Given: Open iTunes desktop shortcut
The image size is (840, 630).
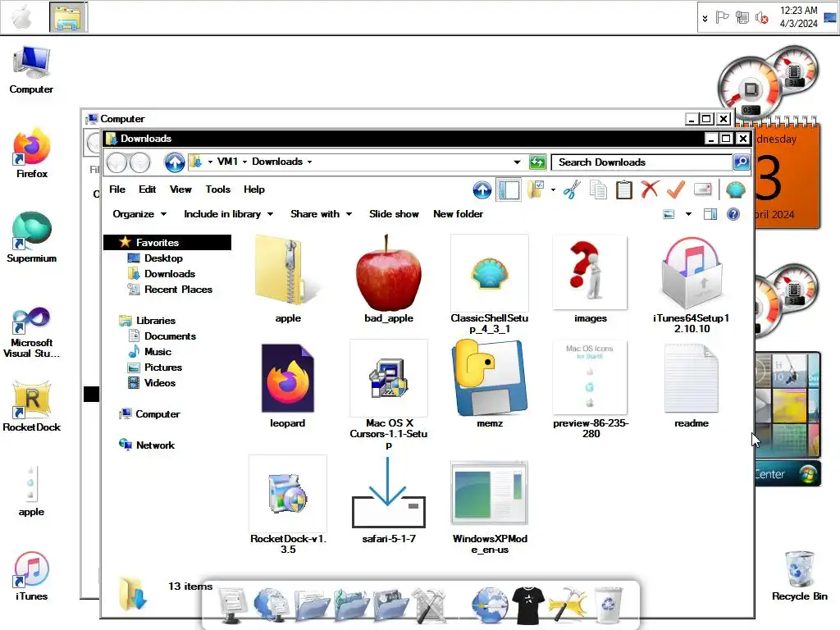Looking at the screenshot, I should (x=32, y=576).
